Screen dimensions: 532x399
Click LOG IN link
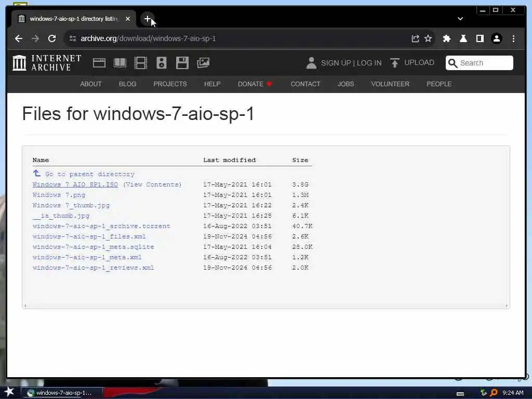(x=369, y=63)
